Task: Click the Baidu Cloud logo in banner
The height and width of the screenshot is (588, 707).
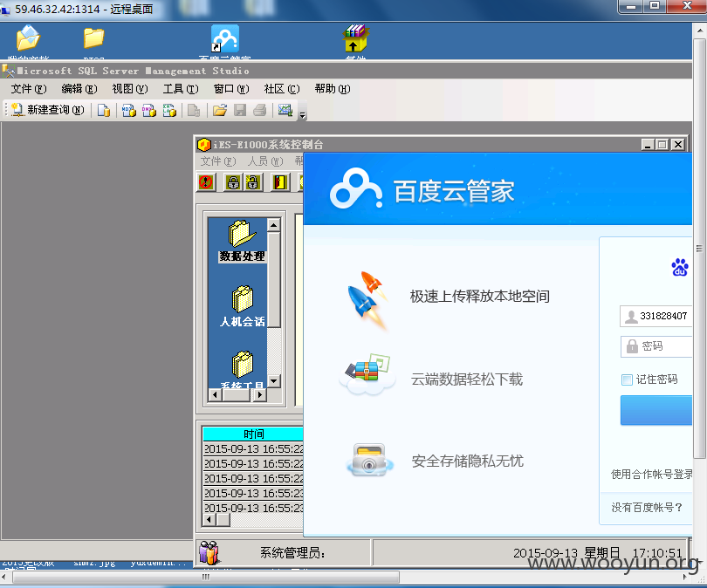Action: (x=356, y=188)
